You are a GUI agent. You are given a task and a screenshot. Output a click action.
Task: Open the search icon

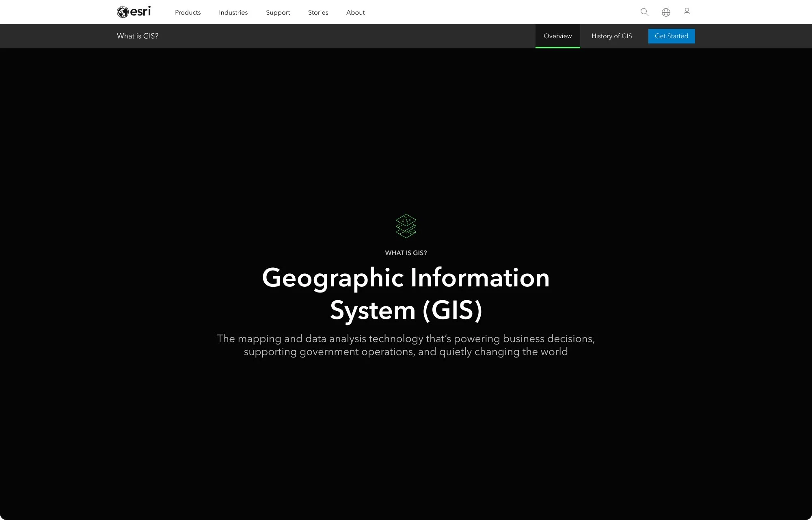click(x=644, y=12)
